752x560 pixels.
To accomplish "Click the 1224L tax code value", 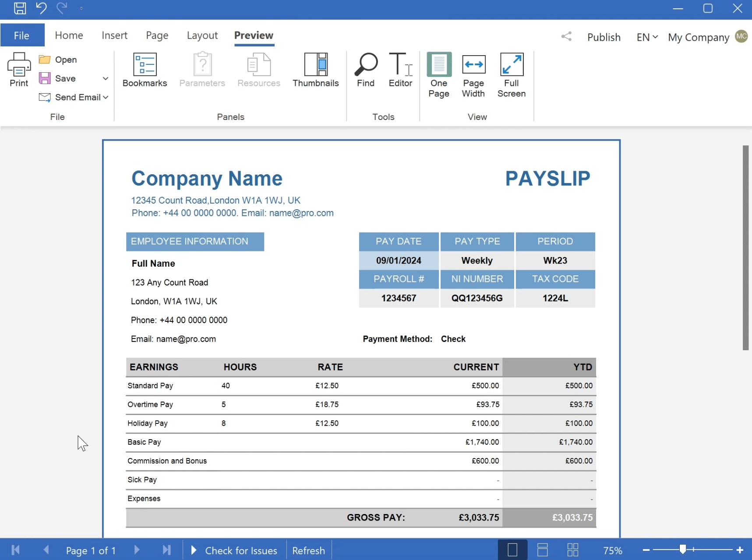I will 555,298.
